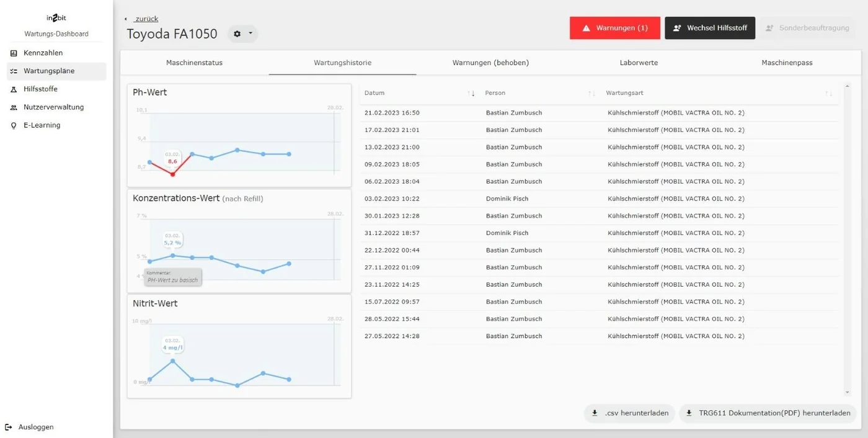Select the row dated 28.05.2022 15:44
This screenshot has height=438, width=868.
(599, 319)
